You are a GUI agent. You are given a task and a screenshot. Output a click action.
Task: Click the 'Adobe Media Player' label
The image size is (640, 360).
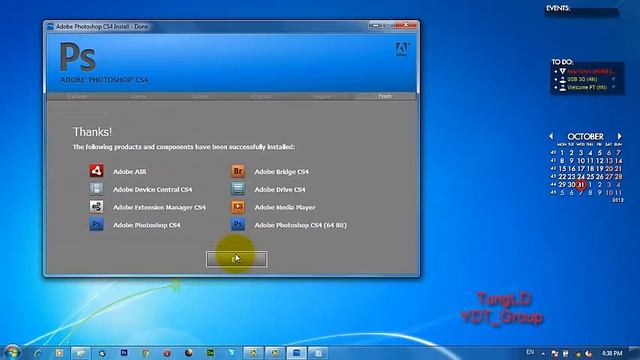coord(284,207)
